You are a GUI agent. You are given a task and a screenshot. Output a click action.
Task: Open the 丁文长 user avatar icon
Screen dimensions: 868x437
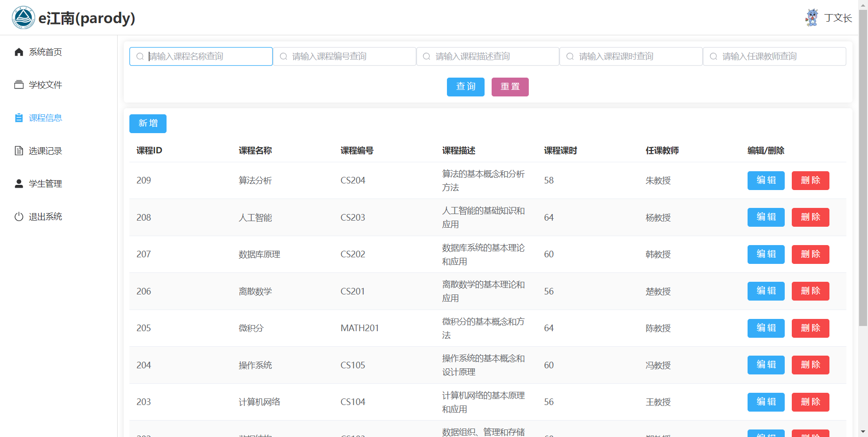click(x=812, y=17)
